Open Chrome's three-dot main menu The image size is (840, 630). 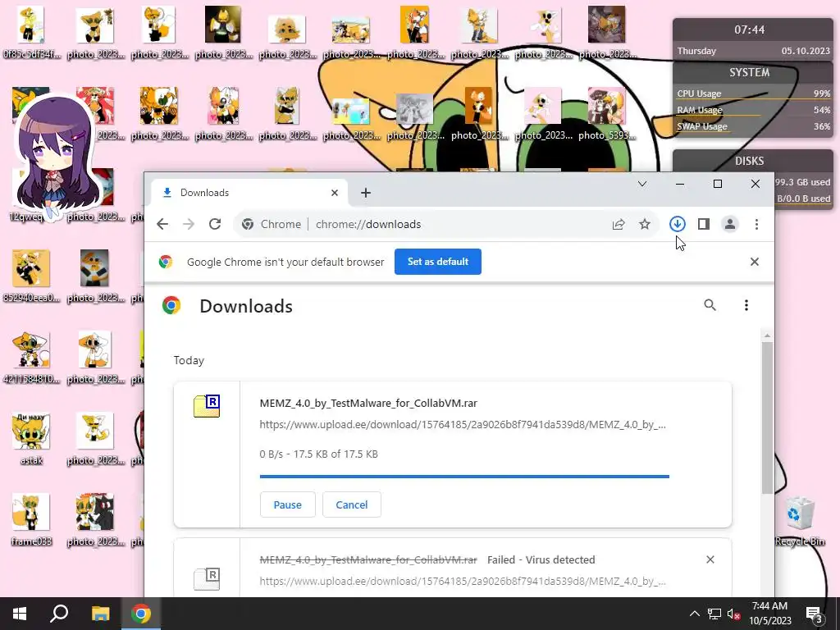tap(756, 224)
